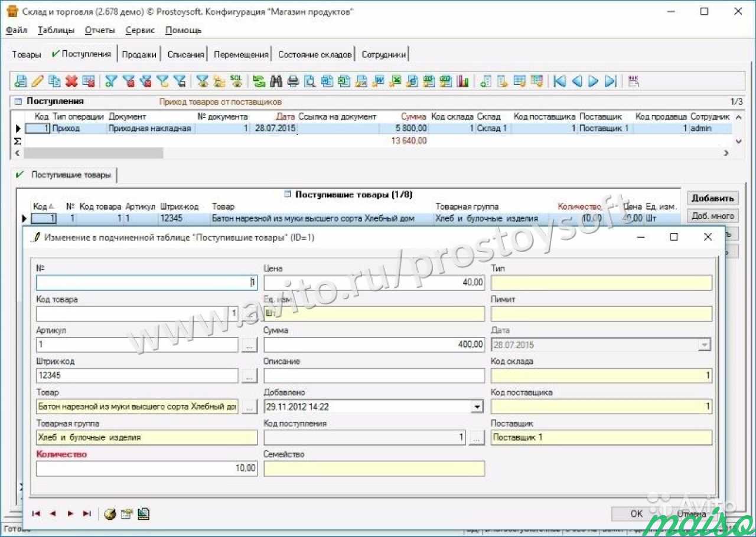Go to next record in edit dialog
This screenshot has width=756, height=537.
(70, 514)
